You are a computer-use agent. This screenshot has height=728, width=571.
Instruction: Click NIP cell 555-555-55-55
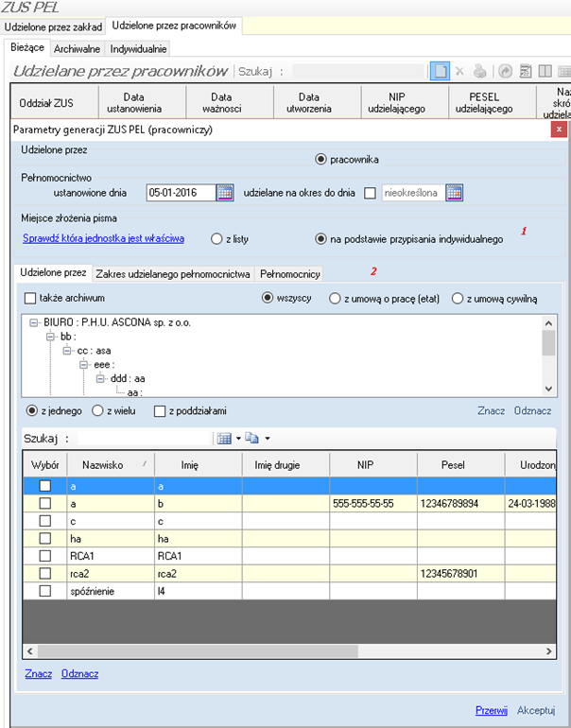(373, 503)
